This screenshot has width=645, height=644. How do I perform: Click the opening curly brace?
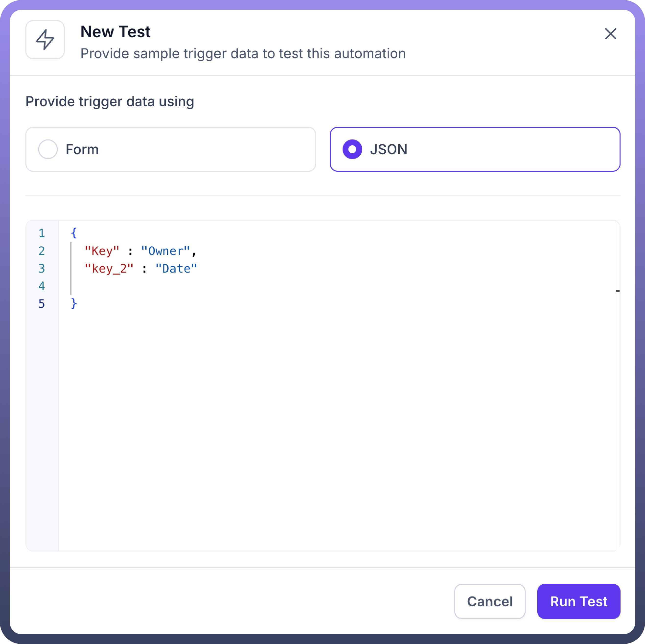click(x=74, y=233)
